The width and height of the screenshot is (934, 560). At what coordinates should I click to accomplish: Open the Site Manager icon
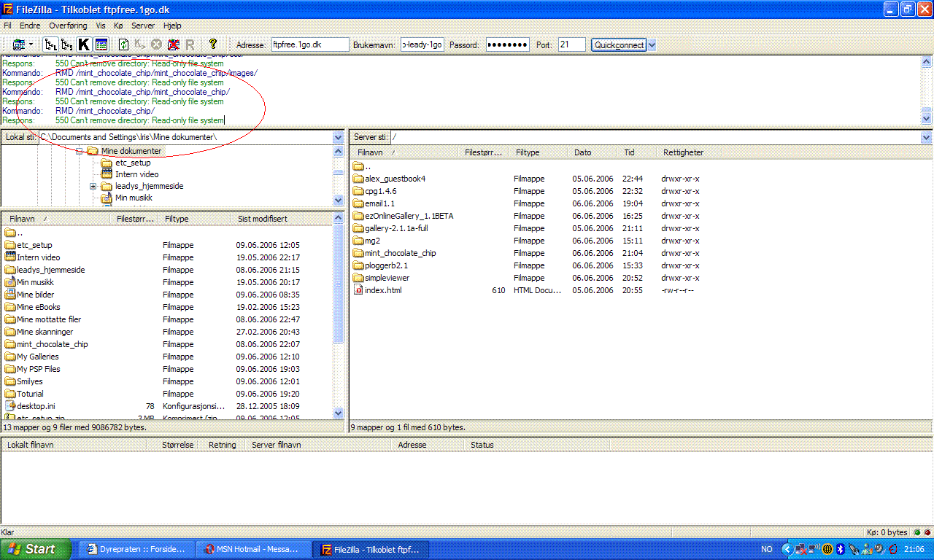click(18, 44)
